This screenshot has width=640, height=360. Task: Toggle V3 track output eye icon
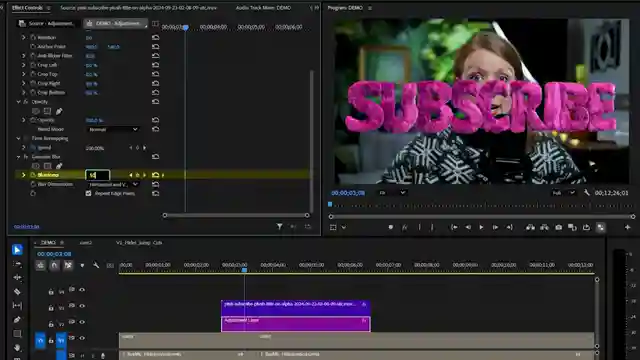tap(82, 306)
